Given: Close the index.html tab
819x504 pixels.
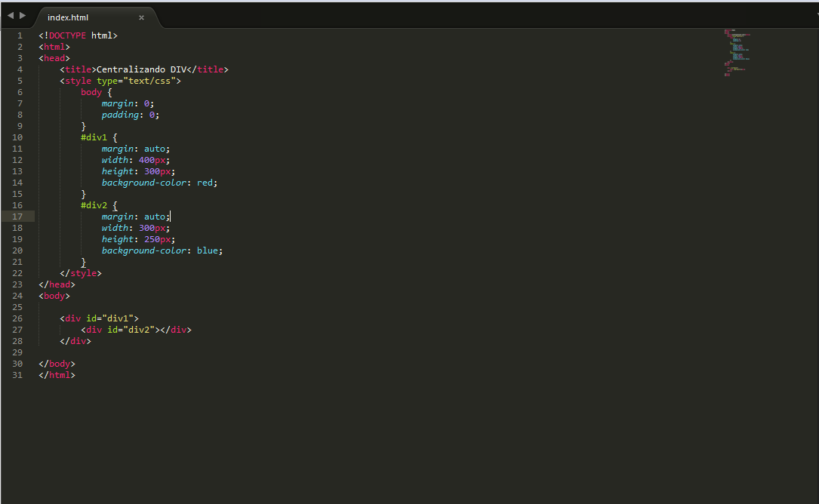Looking at the screenshot, I should pyautogui.click(x=141, y=18).
